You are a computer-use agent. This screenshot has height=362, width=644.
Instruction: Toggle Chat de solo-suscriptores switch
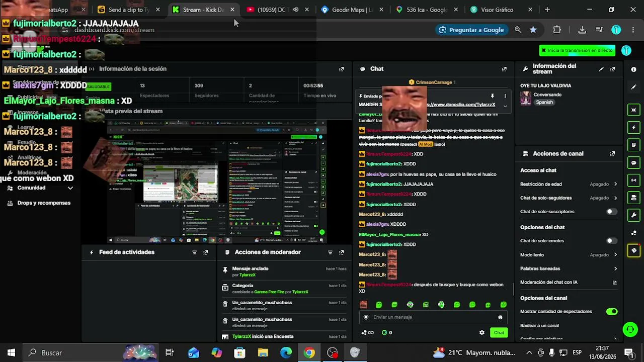pyautogui.click(x=611, y=212)
